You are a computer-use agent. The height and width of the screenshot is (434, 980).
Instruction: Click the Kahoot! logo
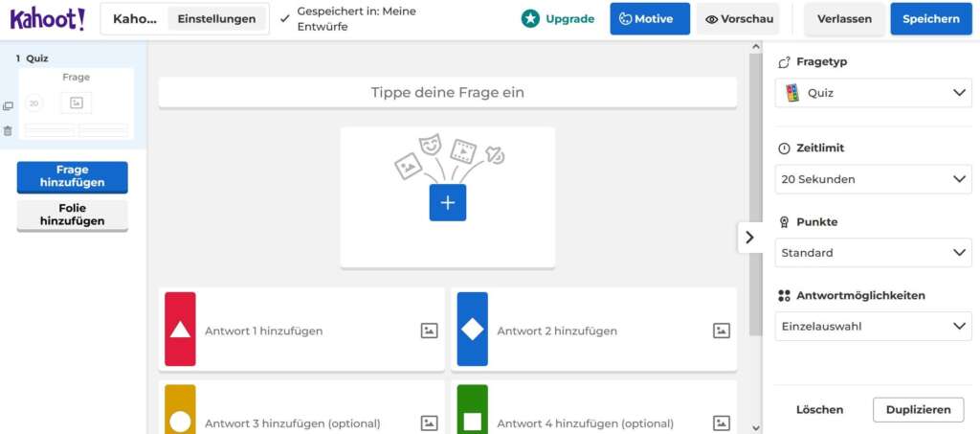click(47, 18)
